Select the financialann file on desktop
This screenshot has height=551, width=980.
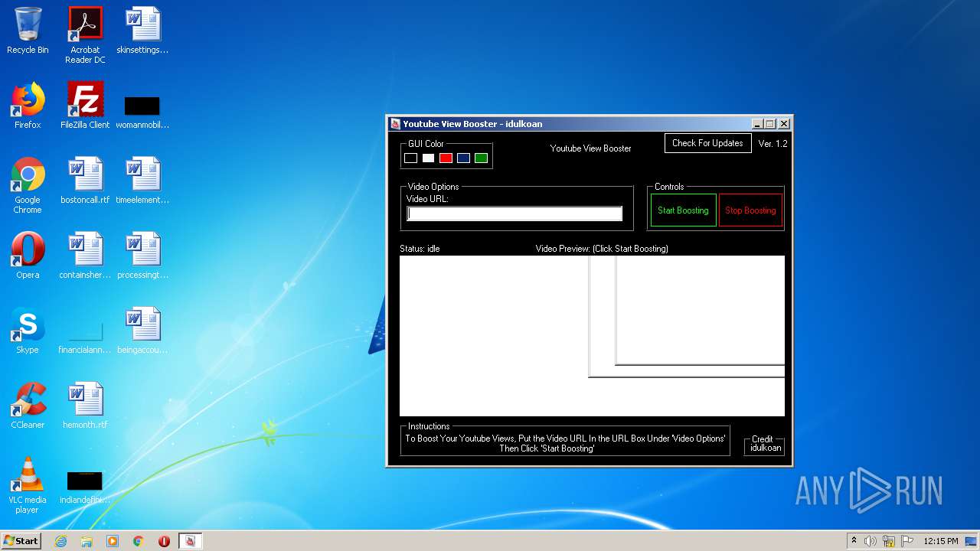point(85,337)
